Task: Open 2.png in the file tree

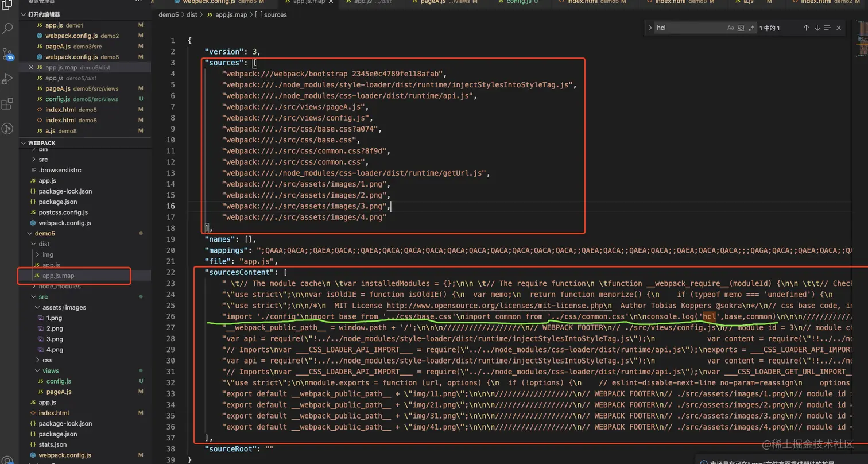Action: tap(85, 328)
